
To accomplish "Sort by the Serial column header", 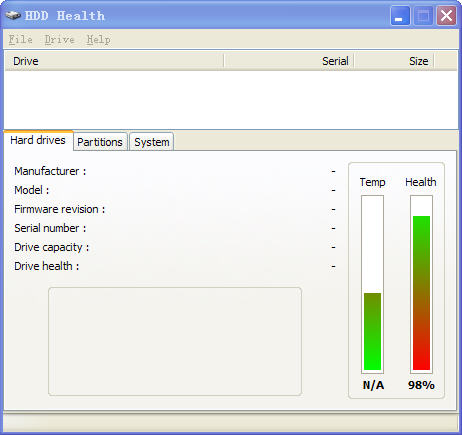I will [x=289, y=61].
